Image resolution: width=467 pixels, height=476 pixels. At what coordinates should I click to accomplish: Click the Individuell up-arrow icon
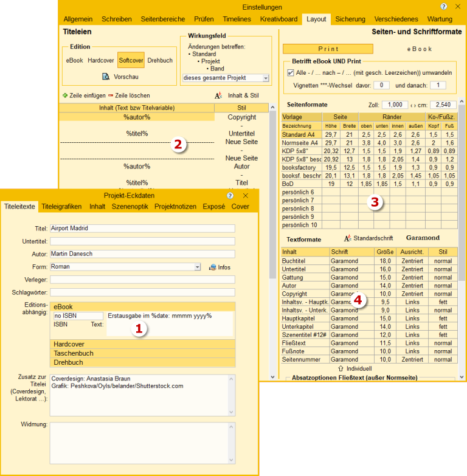click(x=341, y=368)
